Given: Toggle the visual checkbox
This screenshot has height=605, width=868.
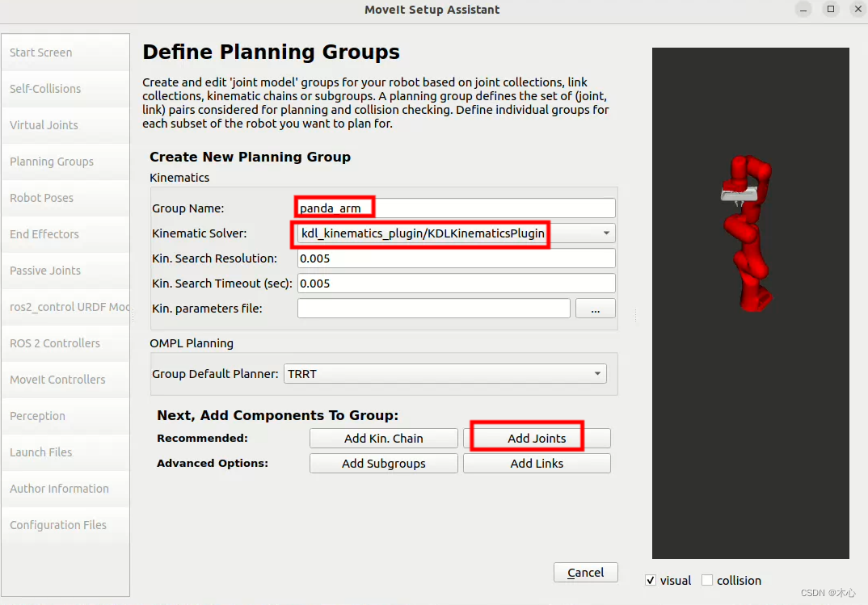Looking at the screenshot, I should pos(651,580).
